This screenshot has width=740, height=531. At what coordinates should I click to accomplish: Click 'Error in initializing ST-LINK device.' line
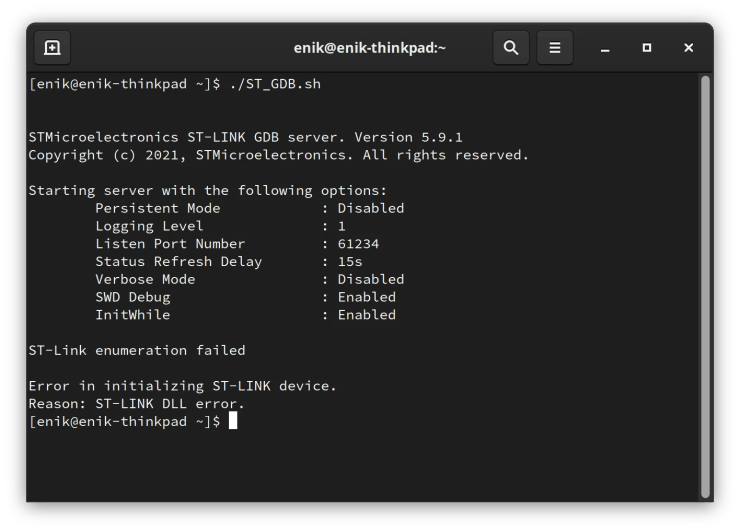pyautogui.click(x=182, y=386)
